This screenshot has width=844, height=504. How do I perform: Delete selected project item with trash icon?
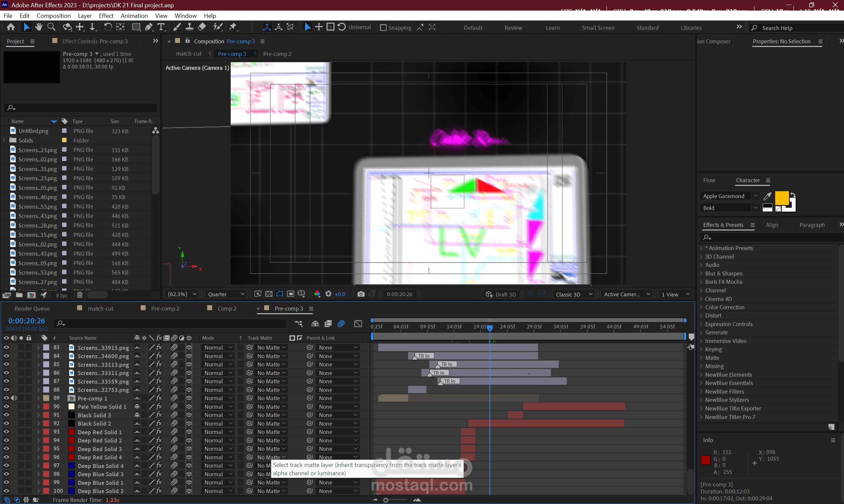[79, 295]
